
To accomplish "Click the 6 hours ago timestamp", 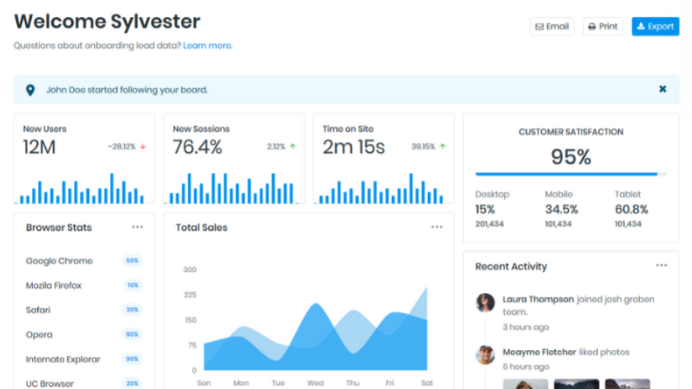I will pyautogui.click(x=526, y=366).
